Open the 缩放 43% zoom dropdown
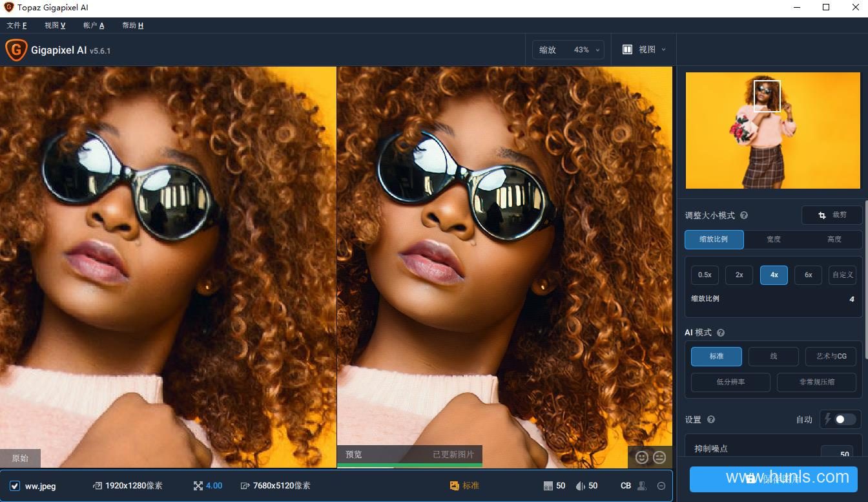868x502 pixels. [568, 50]
